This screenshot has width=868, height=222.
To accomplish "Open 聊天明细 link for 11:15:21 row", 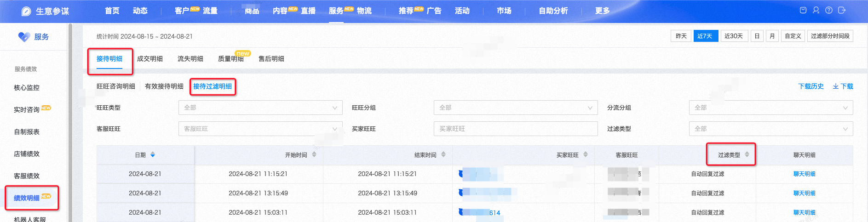I will tap(805, 174).
